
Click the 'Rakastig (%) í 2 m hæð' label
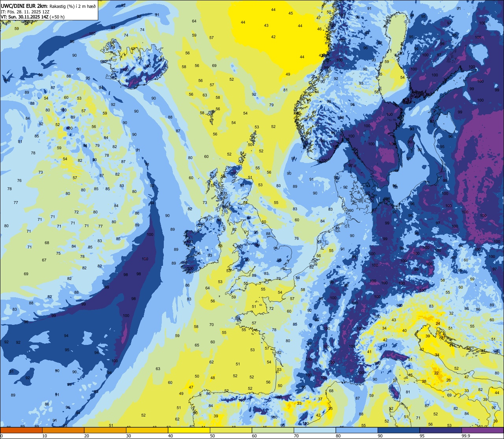click(72, 6)
